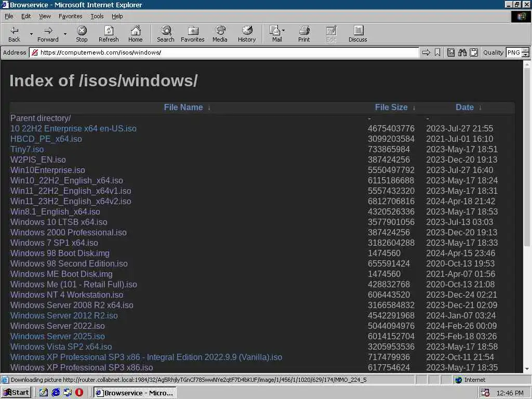
Task: Click the clipboard paste icon
Action: pos(474,52)
